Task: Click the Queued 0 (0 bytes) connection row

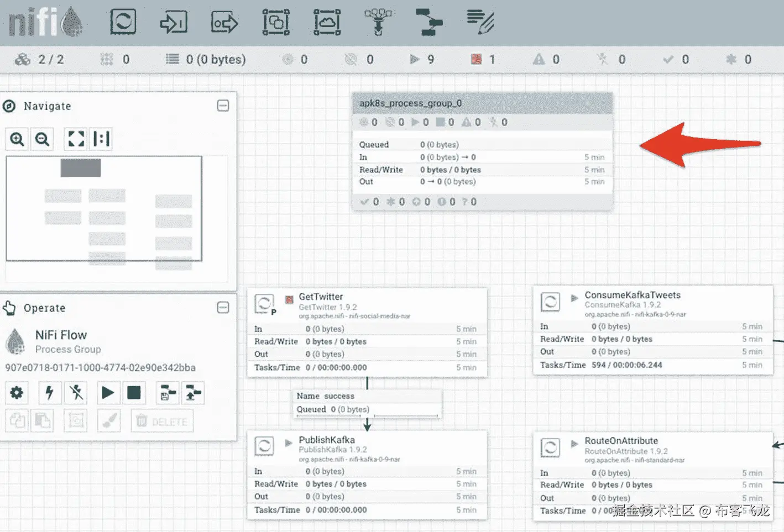Action: click(367, 409)
